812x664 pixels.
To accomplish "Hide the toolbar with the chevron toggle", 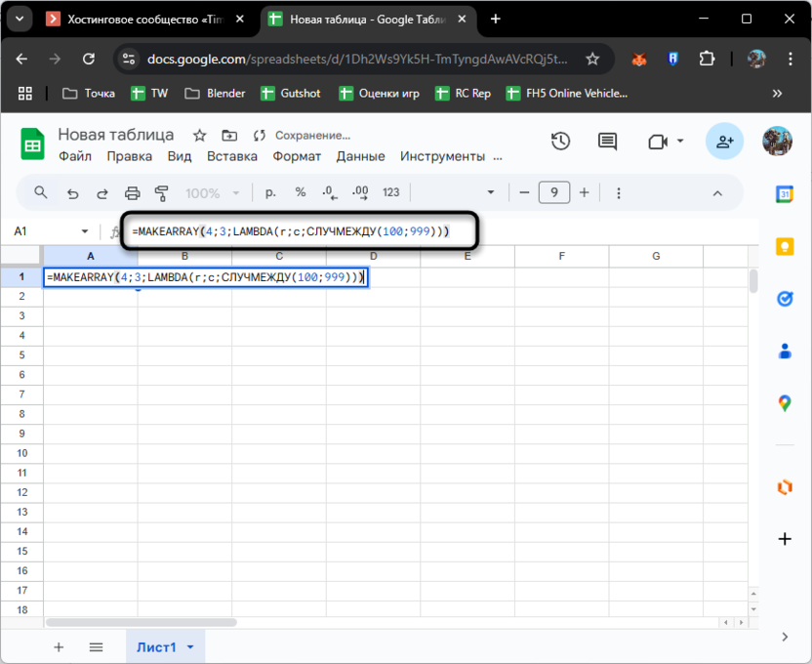I will tap(717, 192).
